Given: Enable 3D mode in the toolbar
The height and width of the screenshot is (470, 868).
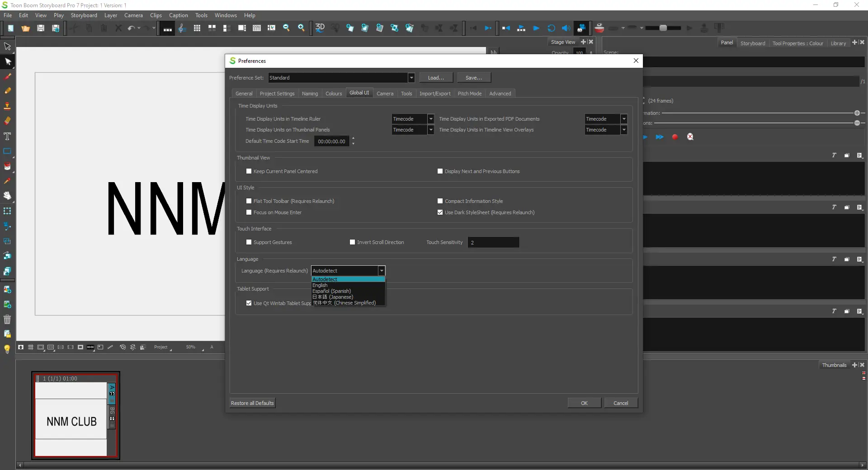Looking at the screenshot, I should (x=320, y=28).
